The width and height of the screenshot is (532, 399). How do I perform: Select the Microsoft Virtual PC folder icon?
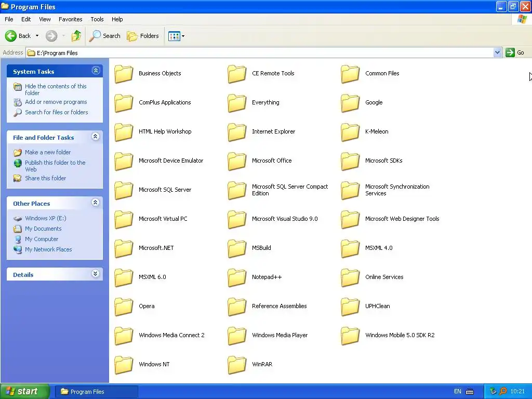click(124, 220)
